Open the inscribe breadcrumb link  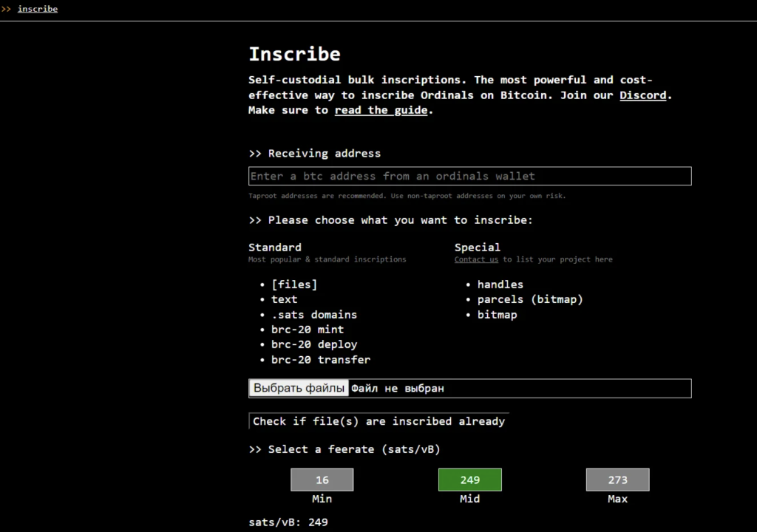38,9
